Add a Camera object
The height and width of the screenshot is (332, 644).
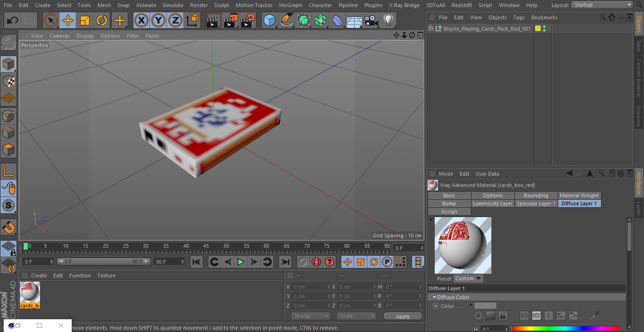[372, 21]
